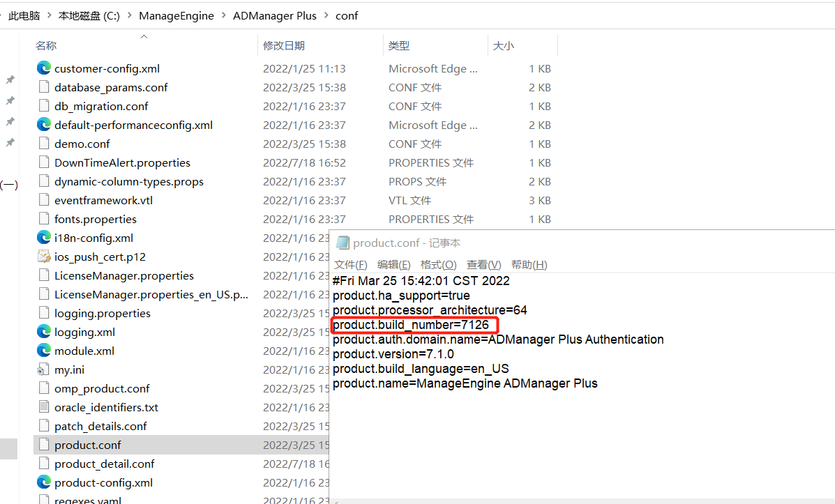Select the file name my.ini
Screen dimensions: 835x504
pos(69,369)
